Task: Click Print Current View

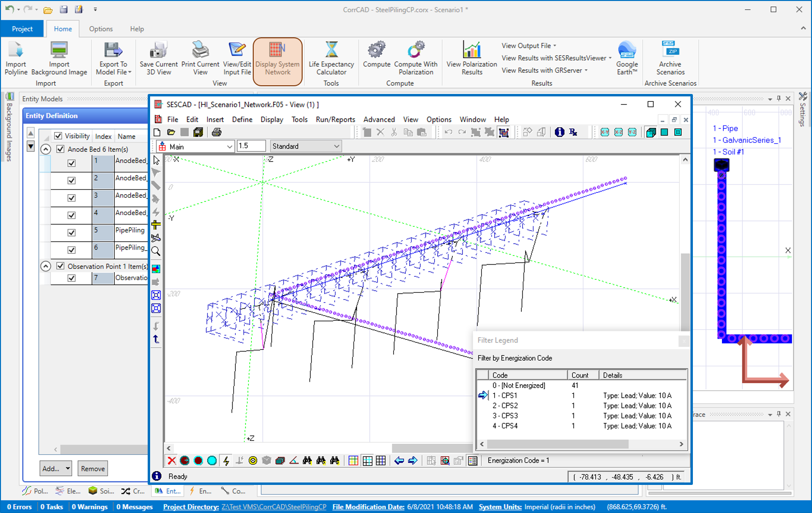Action: (x=200, y=59)
